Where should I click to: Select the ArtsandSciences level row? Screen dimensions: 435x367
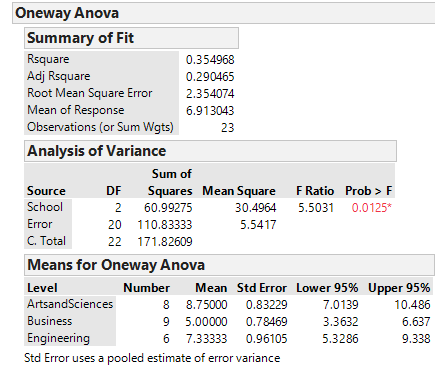(70, 304)
